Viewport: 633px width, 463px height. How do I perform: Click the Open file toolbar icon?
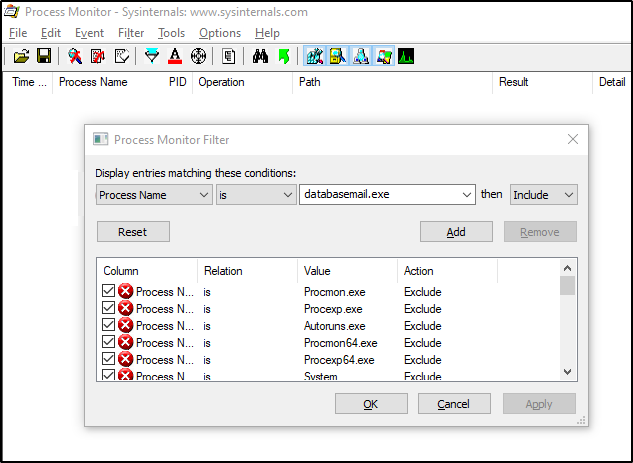(21, 56)
